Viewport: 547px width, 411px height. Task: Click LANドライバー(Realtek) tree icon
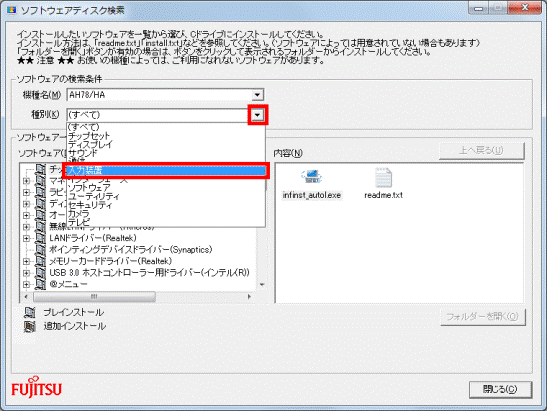[40, 238]
